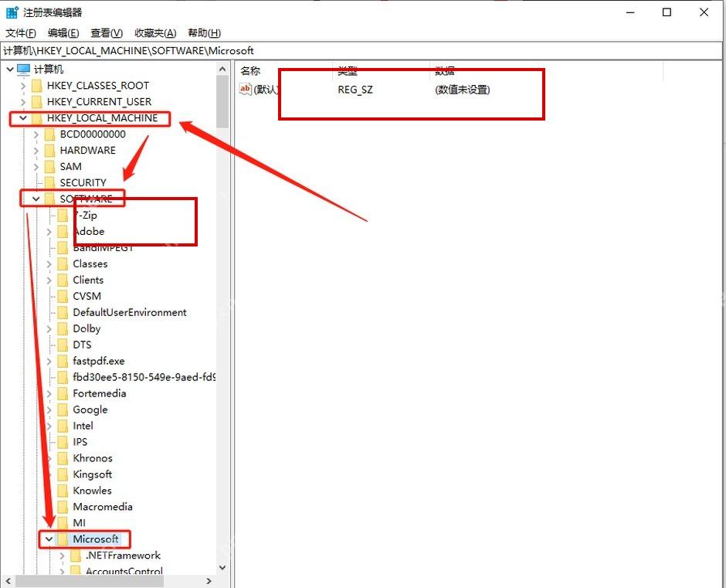
Task: Expand the SAM key chevron
Action: (36, 167)
